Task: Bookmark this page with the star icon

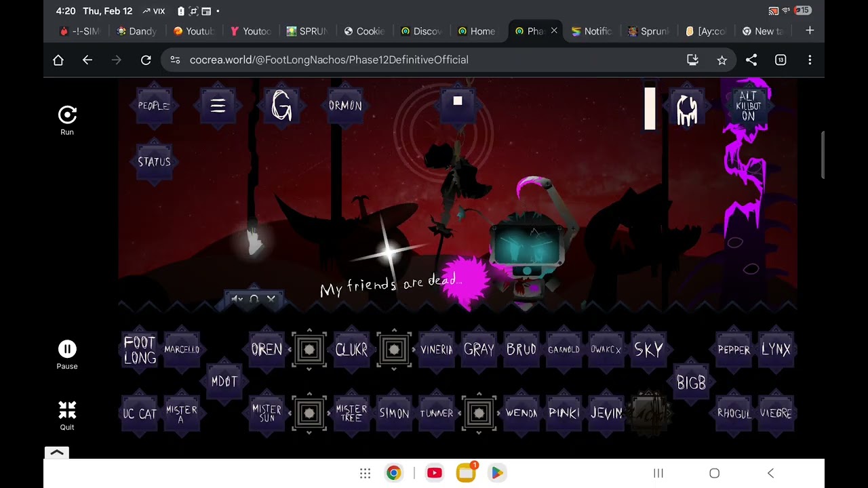Action: tap(722, 60)
